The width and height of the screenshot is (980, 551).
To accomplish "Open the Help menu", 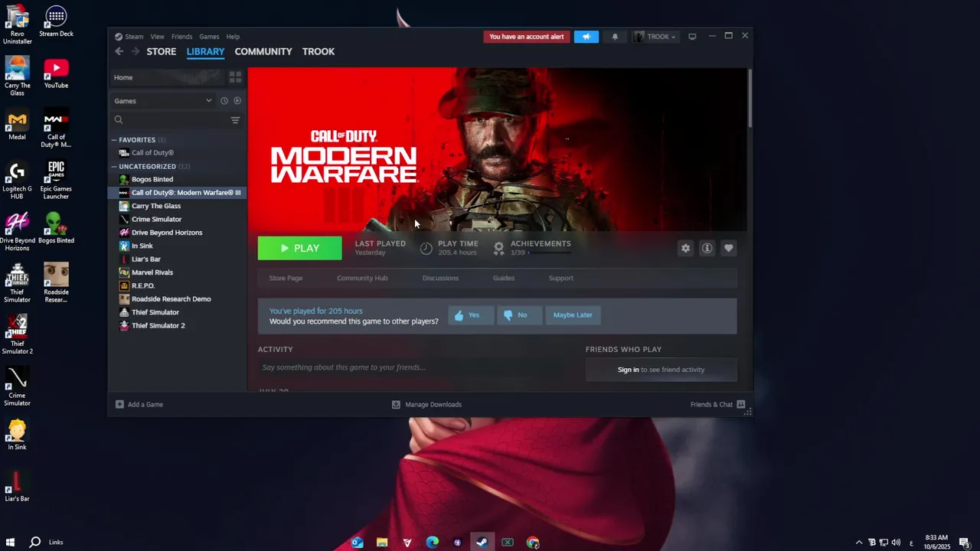I will [233, 37].
